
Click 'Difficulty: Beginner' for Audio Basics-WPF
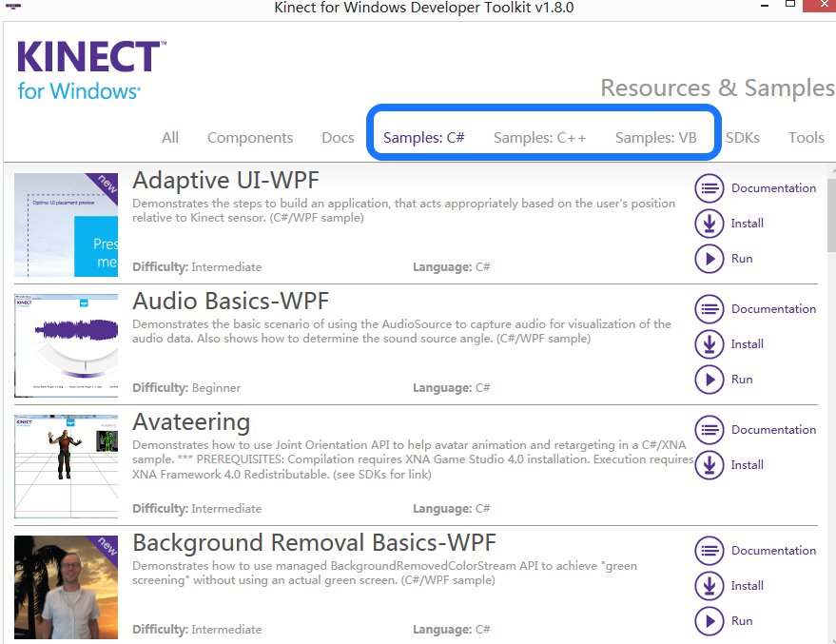click(x=186, y=387)
